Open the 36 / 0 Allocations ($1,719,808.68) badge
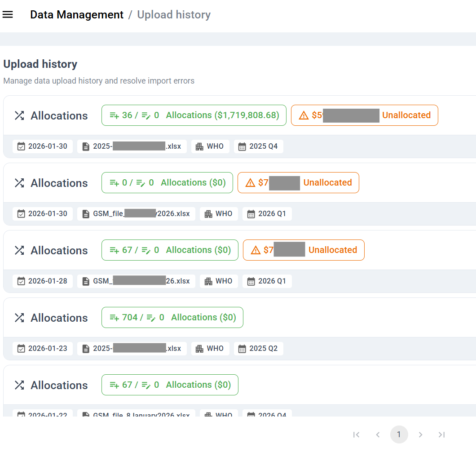This screenshot has width=476, height=452. point(194,115)
